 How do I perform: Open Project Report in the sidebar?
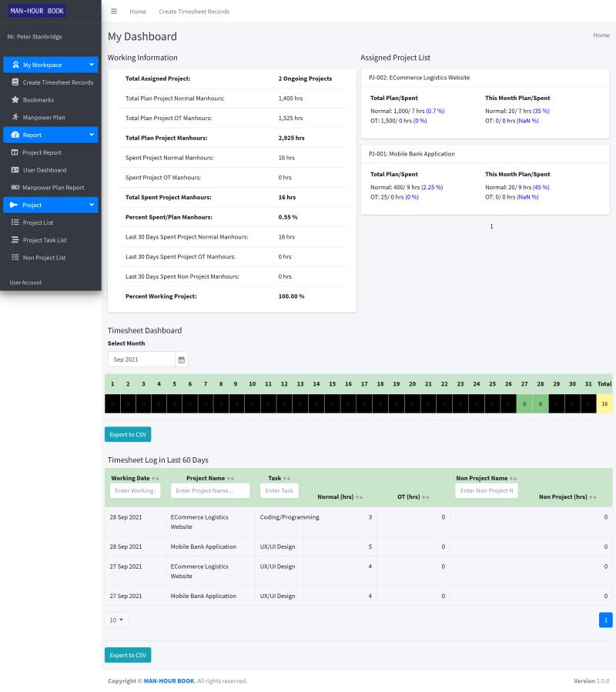42,152
